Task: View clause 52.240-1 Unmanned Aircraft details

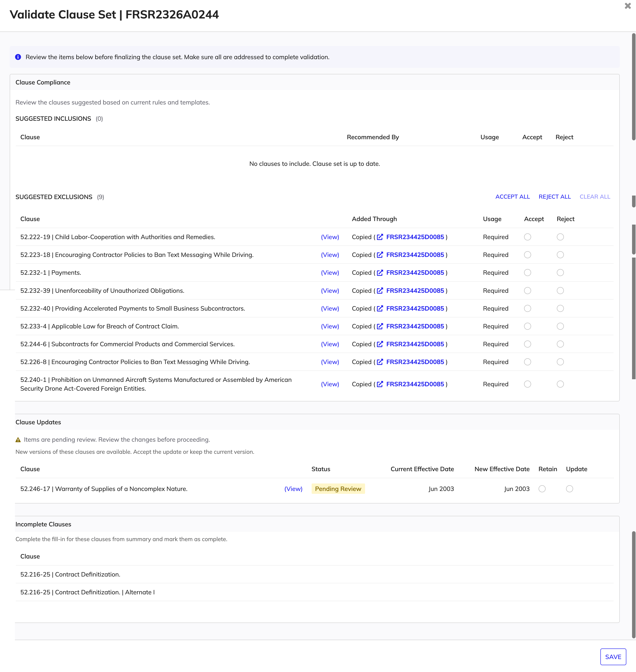Action: point(330,384)
